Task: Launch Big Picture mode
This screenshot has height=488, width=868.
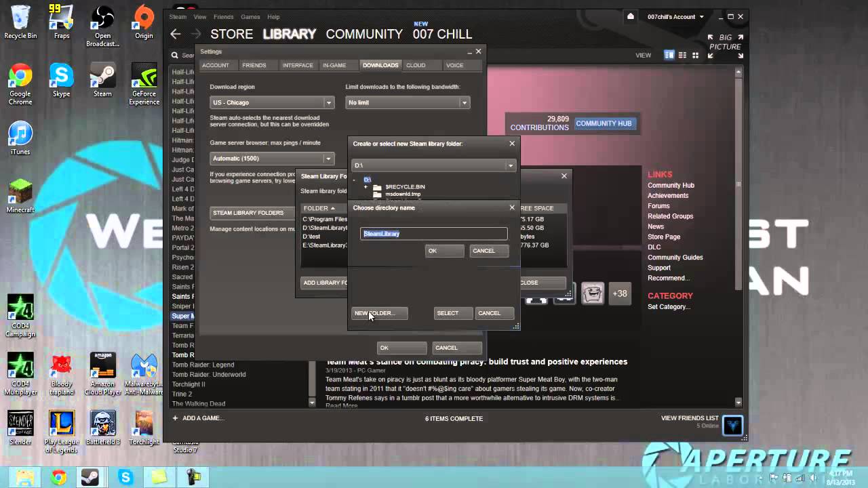Action: [x=725, y=47]
